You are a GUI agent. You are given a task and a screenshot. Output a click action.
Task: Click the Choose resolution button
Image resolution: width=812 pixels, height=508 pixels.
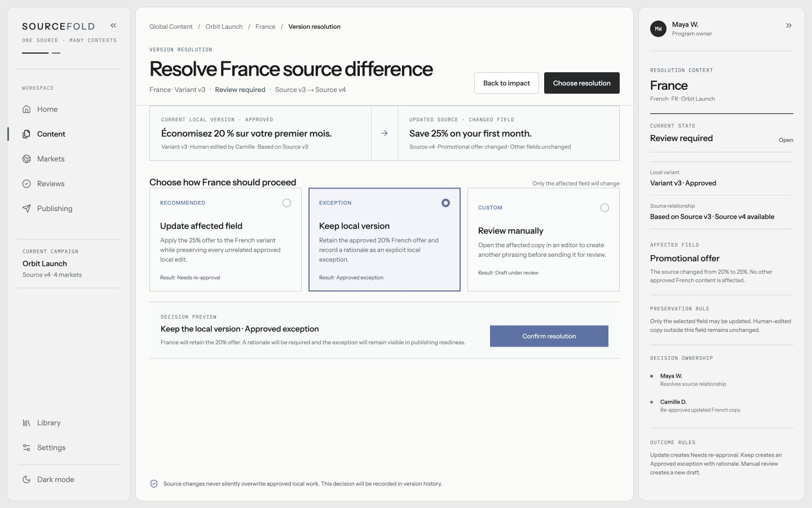click(x=582, y=83)
